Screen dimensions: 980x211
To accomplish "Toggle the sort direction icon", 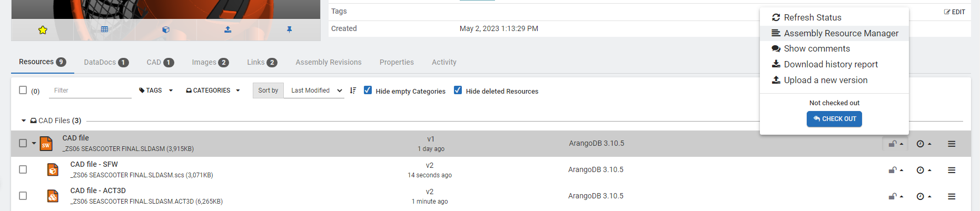I will (353, 91).
